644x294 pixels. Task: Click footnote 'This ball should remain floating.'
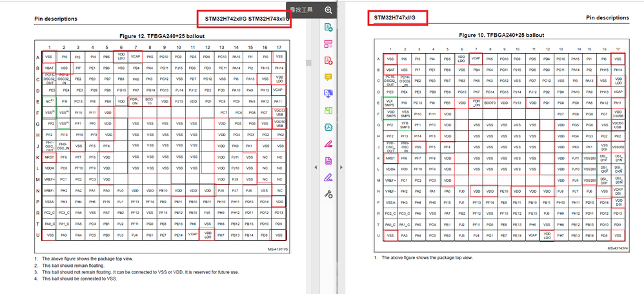(75, 266)
